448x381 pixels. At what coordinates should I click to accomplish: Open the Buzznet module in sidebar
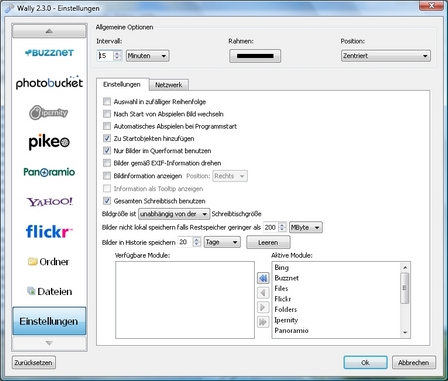pos(49,53)
